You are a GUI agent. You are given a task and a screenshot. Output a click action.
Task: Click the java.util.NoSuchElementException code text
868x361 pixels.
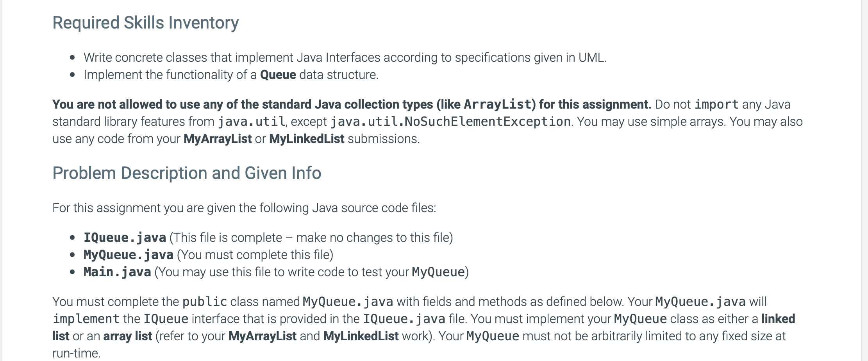(x=450, y=122)
